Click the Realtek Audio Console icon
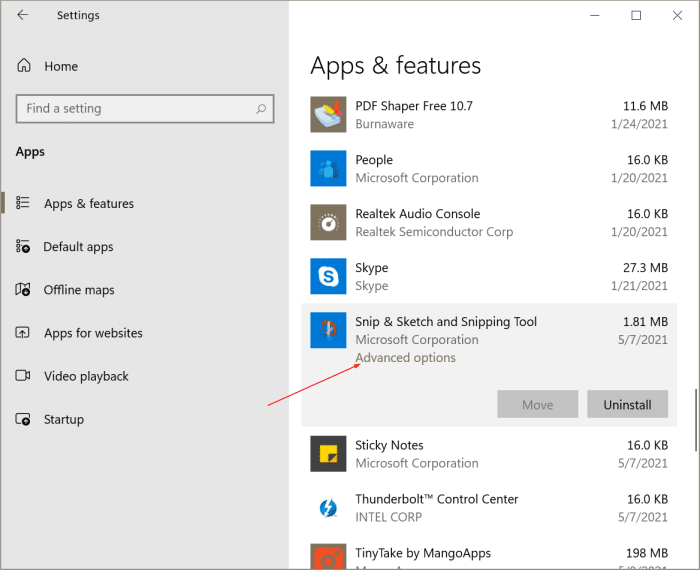Image resolution: width=700 pixels, height=570 pixels. pyautogui.click(x=328, y=223)
